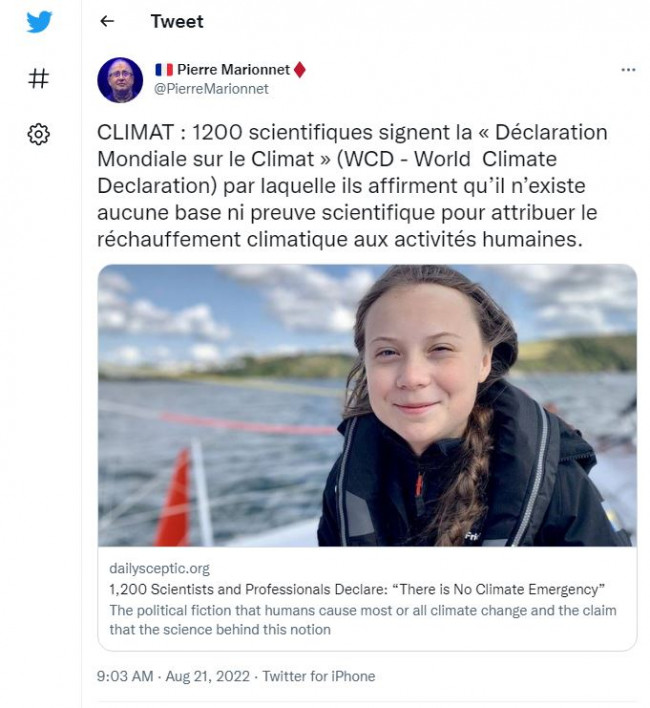This screenshot has height=708, width=650.
Task: Open article "1,200 Scientists and Professionals Declare"
Action: point(357,589)
